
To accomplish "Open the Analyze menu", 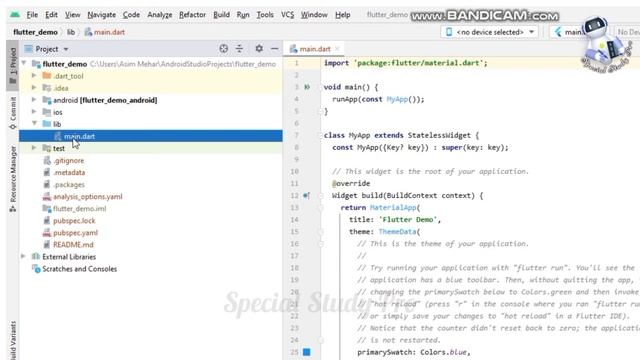I will [x=160, y=15].
